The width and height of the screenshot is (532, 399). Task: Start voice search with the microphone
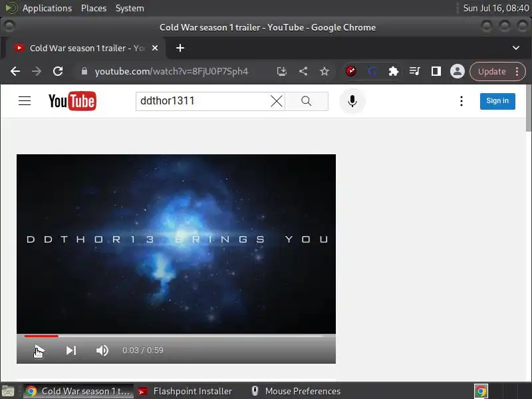352,101
